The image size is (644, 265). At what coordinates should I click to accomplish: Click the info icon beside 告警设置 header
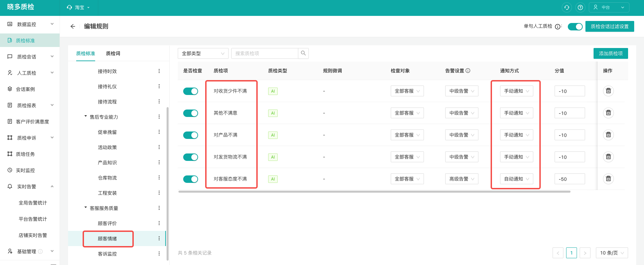[x=468, y=71]
